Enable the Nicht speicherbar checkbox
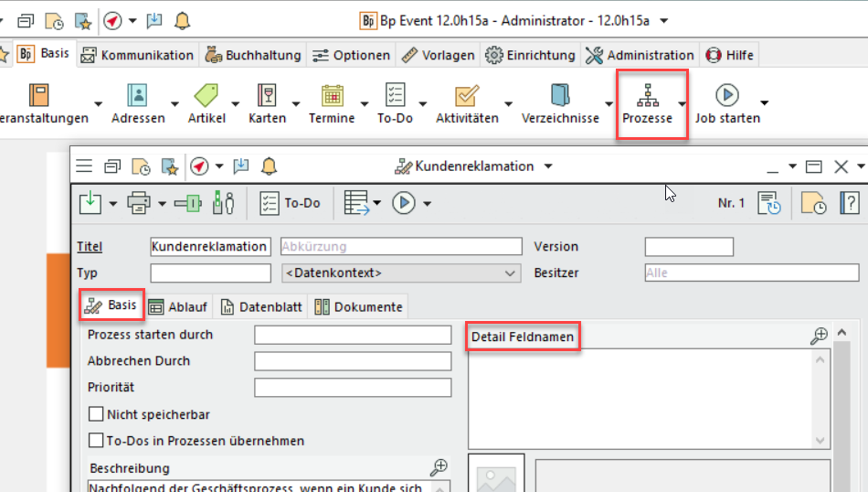Viewport: 868px width, 492px height. tap(96, 414)
